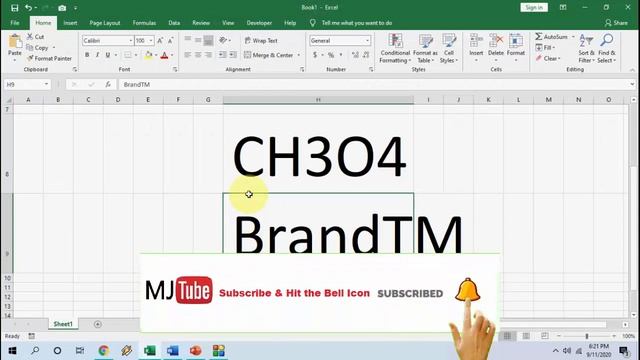Click AutoSum
Viewport: 640px width, 360px height.
click(x=551, y=37)
